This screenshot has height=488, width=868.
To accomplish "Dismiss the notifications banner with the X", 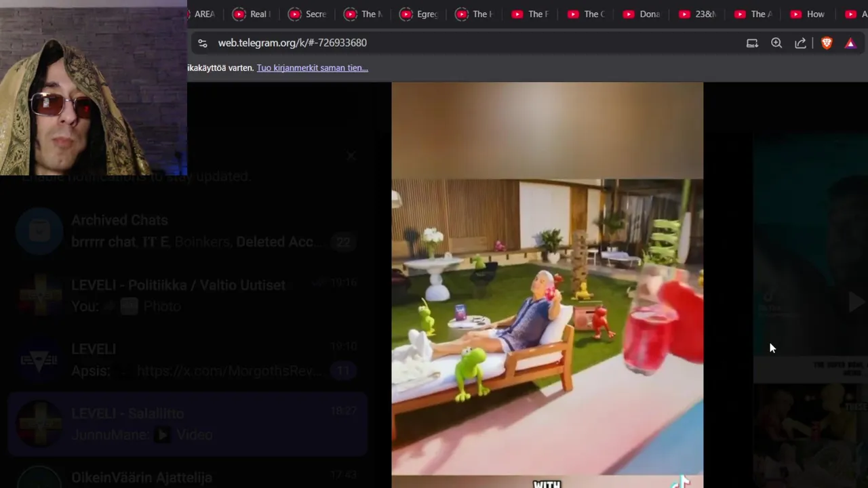I will [351, 156].
